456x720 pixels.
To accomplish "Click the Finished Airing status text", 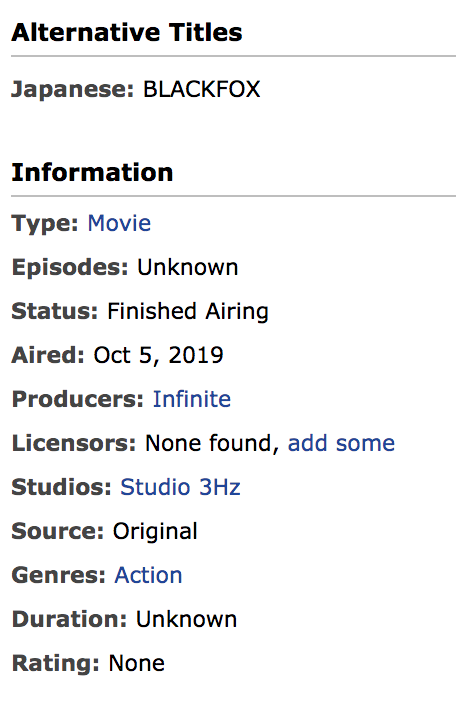I will [188, 312].
